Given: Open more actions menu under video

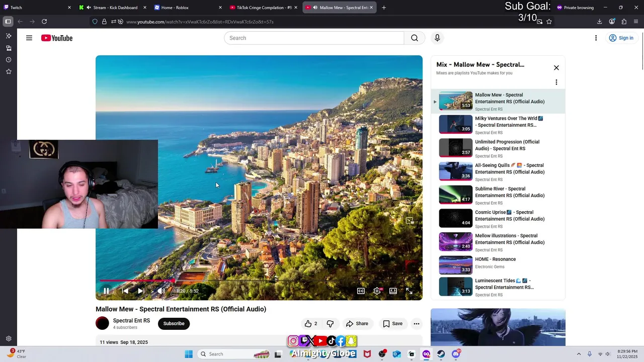Looking at the screenshot, I should (x=417, y=324).
